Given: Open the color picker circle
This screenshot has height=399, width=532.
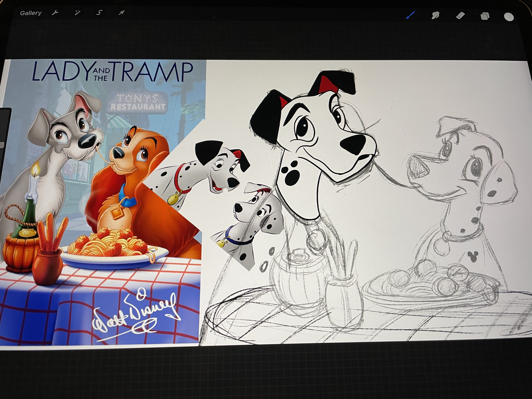Looking at the screenshot, I should pos(509,17).
